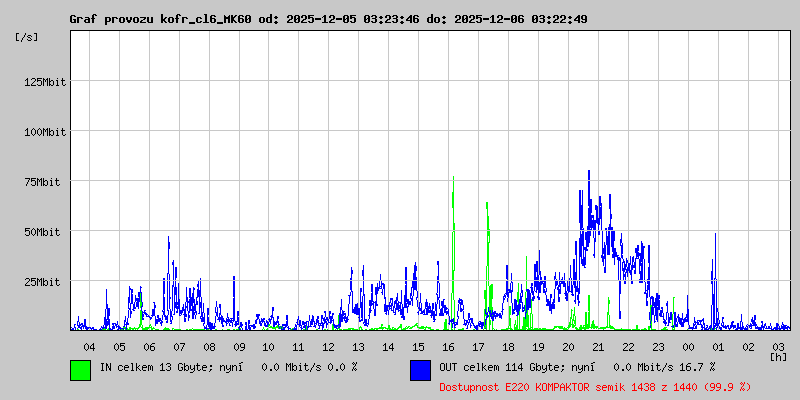Screen dimensions: 800x400
Task: Click the 125Mbit y-axis label
Action: (43, 82)
